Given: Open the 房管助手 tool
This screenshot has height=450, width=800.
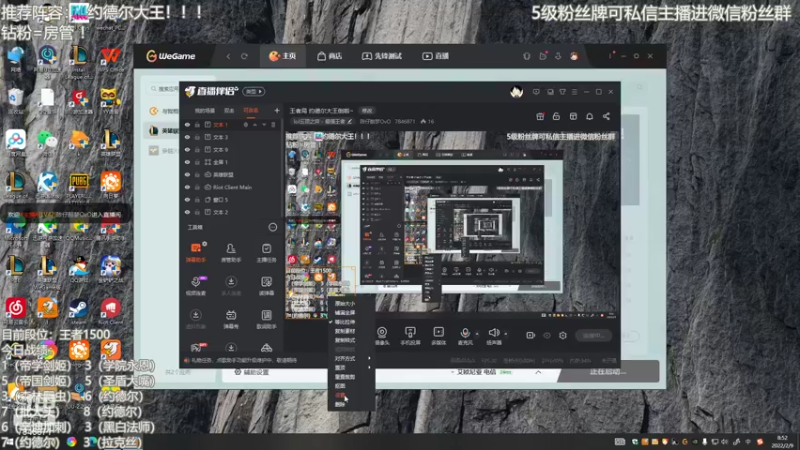Looking at the screenshot, I should tap(231, 252).
